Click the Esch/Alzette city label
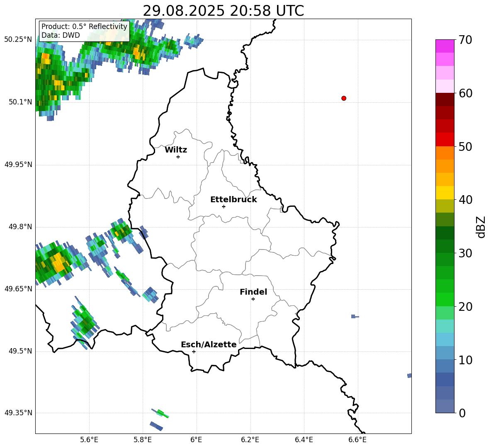Screen dimensions: 491x448 [x=209, y=344]
